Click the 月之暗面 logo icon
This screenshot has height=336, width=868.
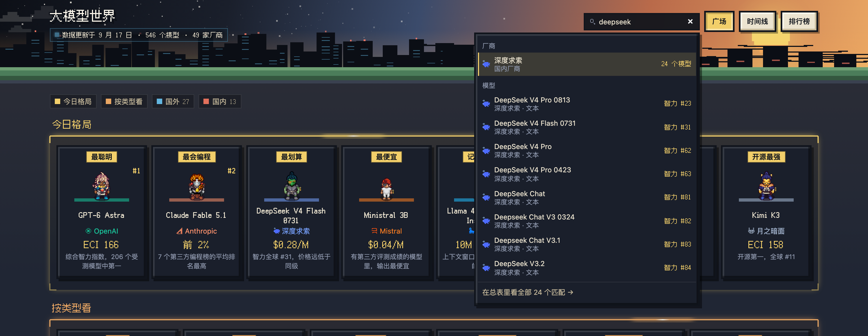pyautogui.click(x=751, y=231)
